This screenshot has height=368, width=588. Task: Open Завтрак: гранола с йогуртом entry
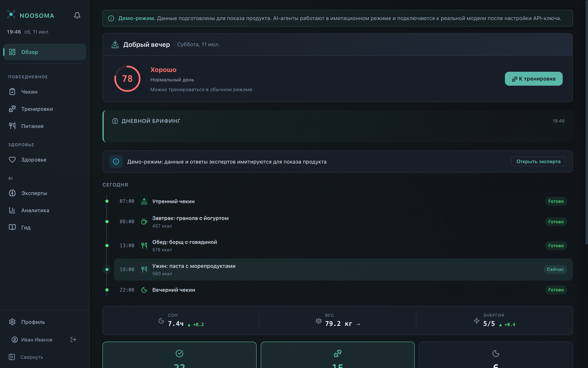343,222
